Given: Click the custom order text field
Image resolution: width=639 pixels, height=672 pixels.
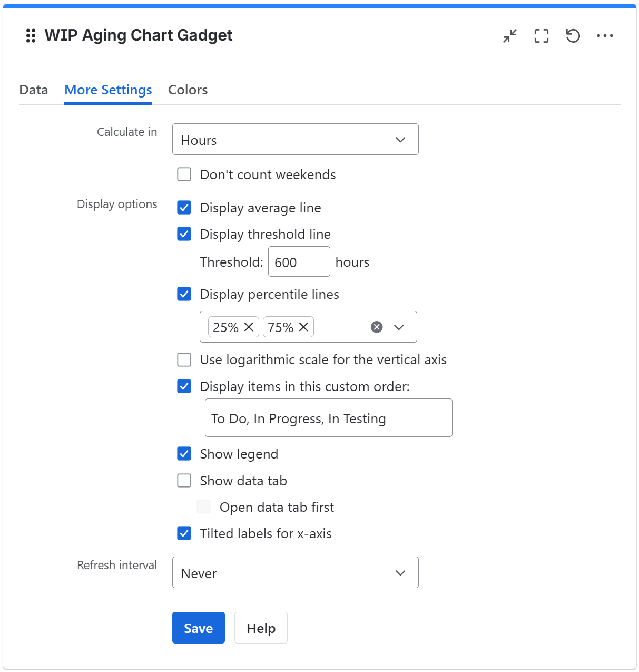Looking at the screenshot, I should pyautogui.click(x=328, y=417).
